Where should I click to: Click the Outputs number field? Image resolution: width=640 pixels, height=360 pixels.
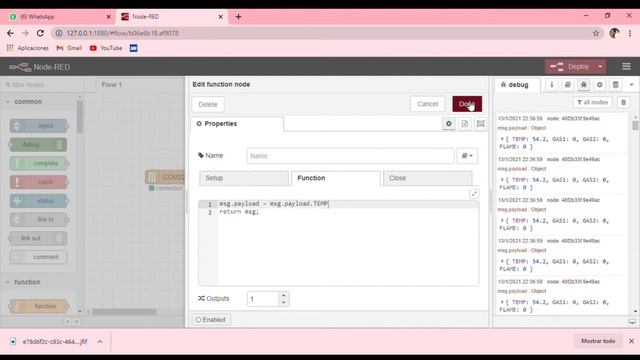(x=263, y=299)
